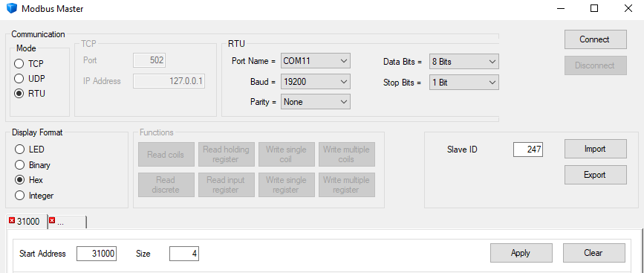Select TCP communication mode
This screenshot has width=644, height=273.
[29, 64]
